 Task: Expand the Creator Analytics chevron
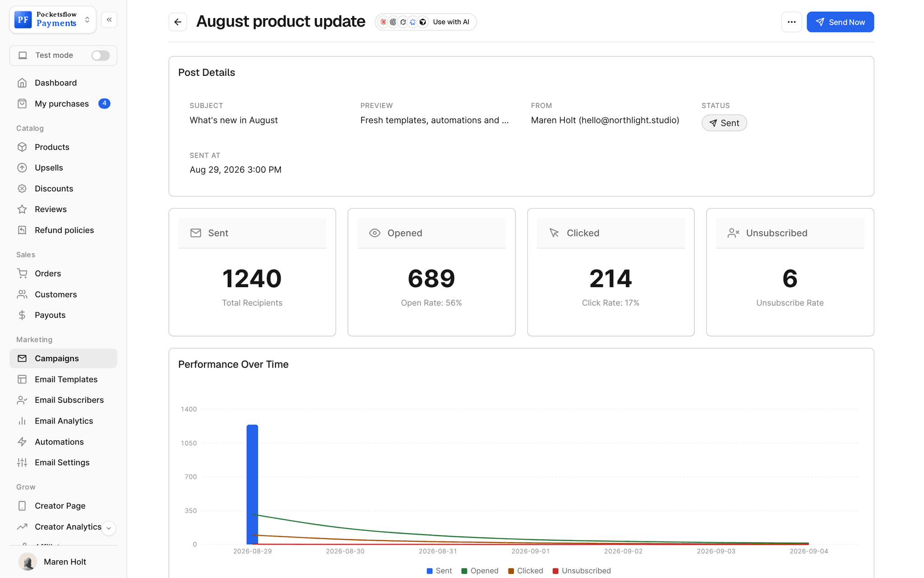pyautogui.click(x=109, y=528)
